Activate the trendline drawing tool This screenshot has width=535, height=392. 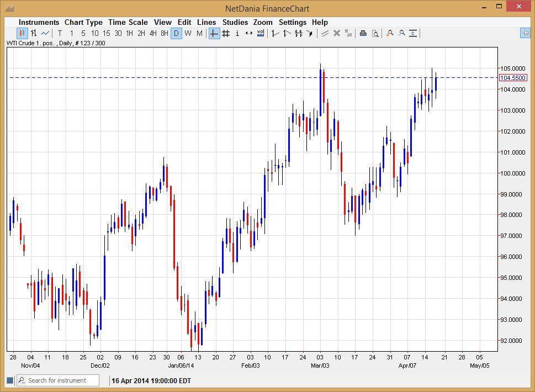pos(274,33)
